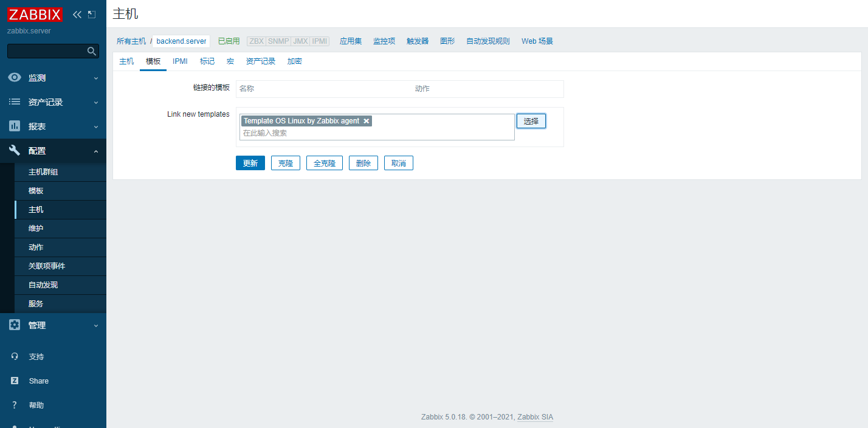Click the Support question mark icon
Viewport: 868px width, 428px height.
[14, 356]
